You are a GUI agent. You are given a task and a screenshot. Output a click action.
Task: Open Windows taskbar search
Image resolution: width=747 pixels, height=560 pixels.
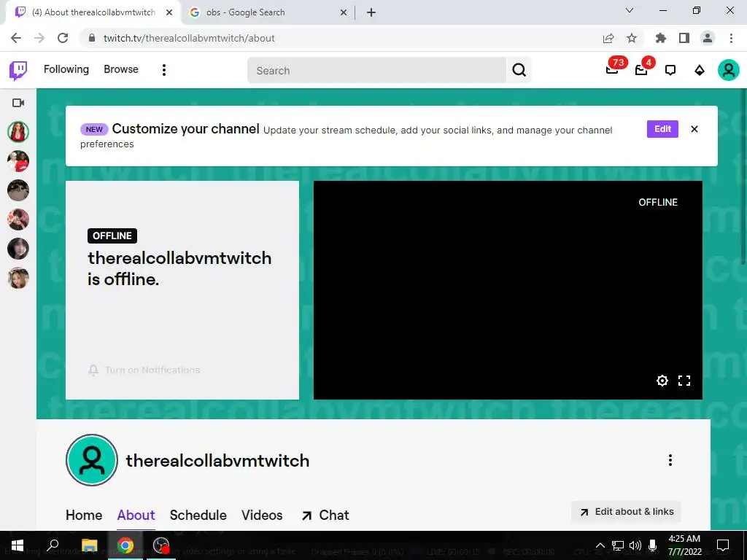pyautogui.click(x=53, y=545)
